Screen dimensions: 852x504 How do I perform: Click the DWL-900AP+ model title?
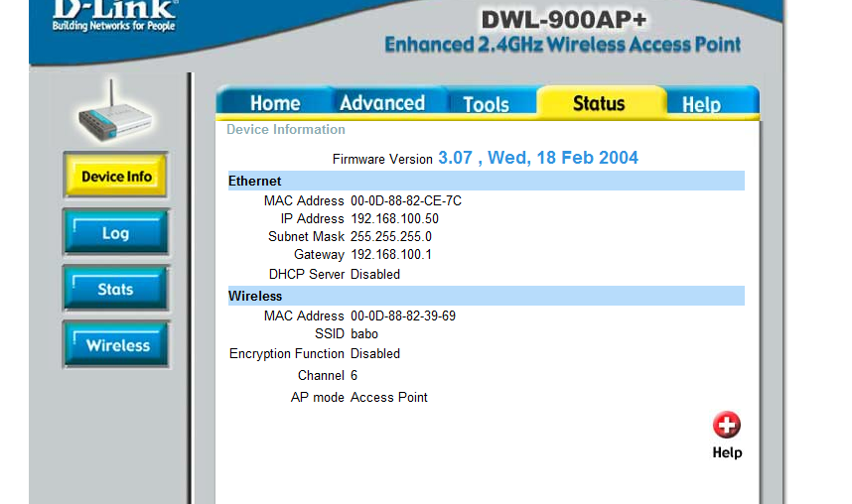564,20
